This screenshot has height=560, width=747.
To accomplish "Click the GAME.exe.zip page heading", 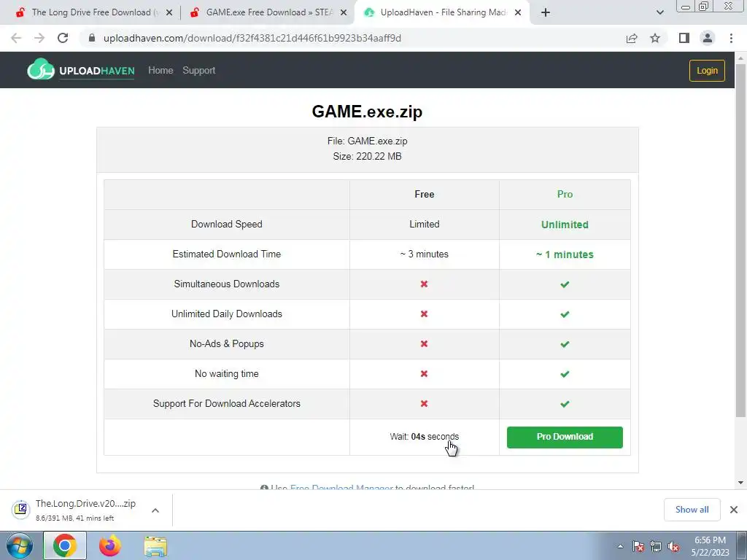I will coord(367,112).
